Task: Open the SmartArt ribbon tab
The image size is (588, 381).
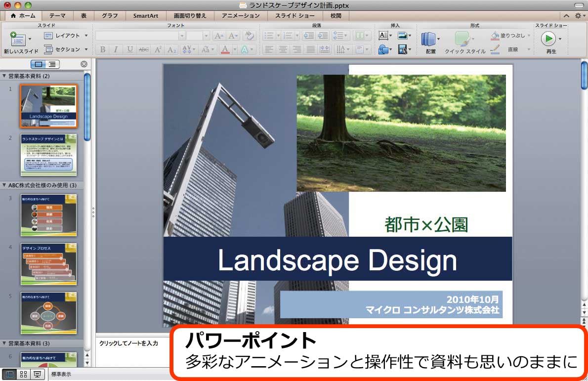Action: 145,15
